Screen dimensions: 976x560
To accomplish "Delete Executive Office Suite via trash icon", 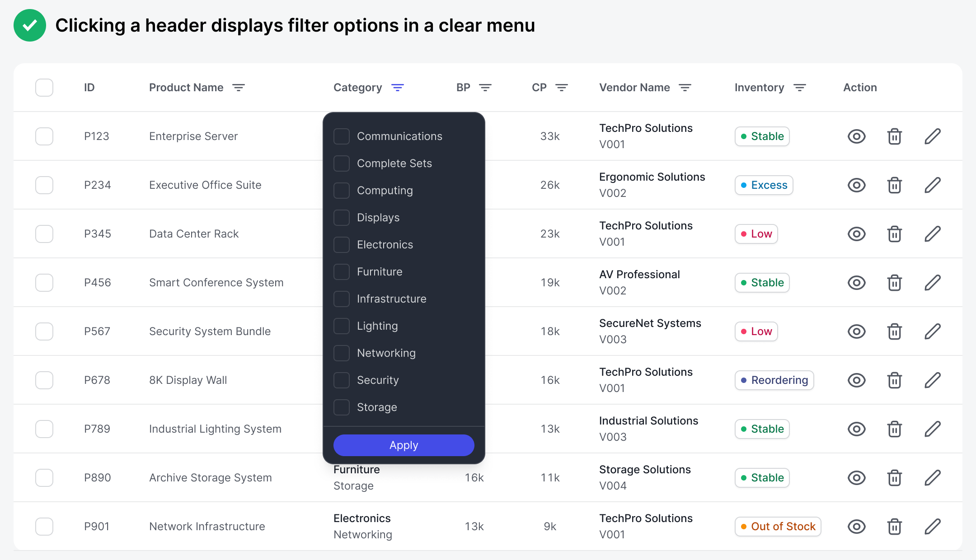I will tap(894, 185).
